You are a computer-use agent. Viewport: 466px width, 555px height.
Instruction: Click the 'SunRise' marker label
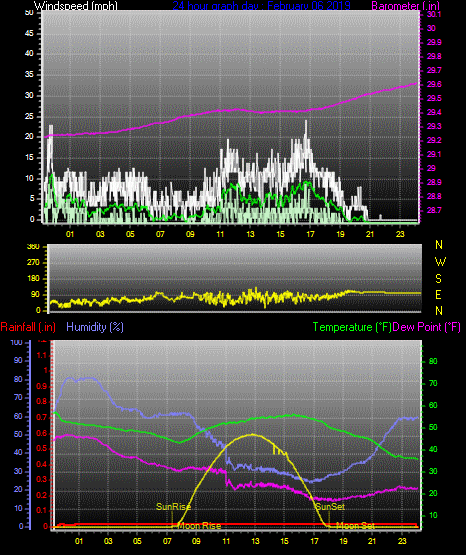(173, 507)
